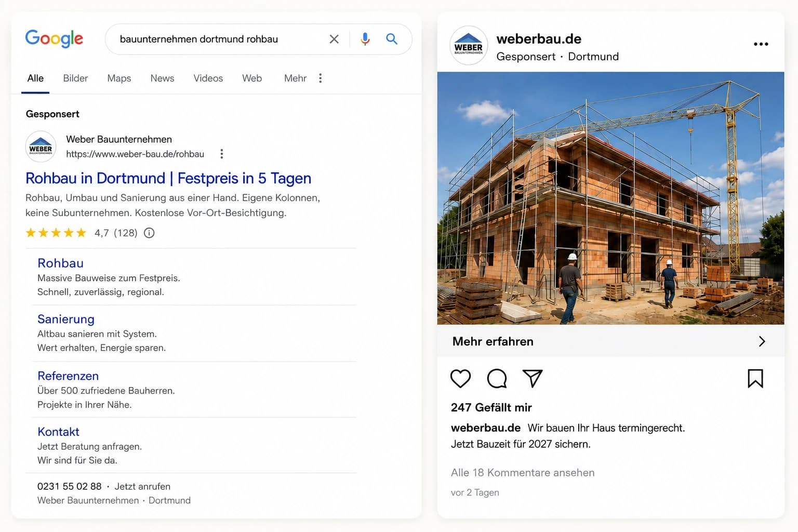Screen dimensions: 798x532
Task: Click the Weber logo in the Google ad
Action: (x=41, y=147)
